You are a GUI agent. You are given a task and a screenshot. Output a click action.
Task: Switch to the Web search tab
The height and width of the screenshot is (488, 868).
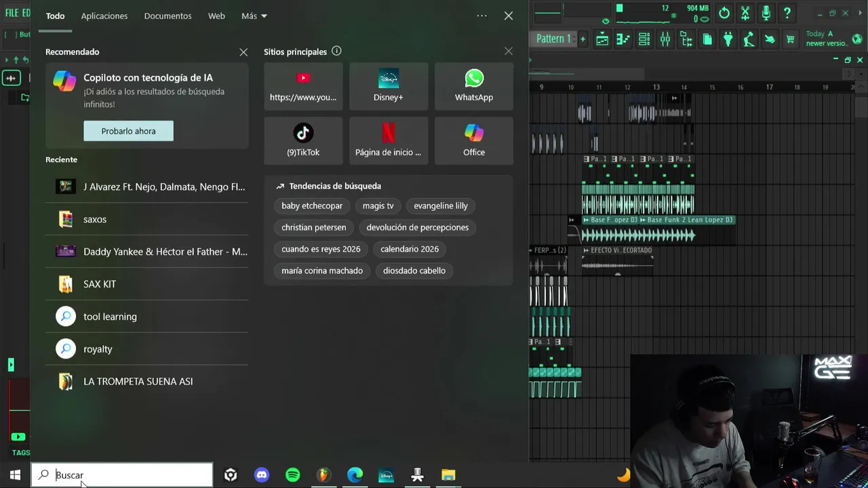coord(216,16)
